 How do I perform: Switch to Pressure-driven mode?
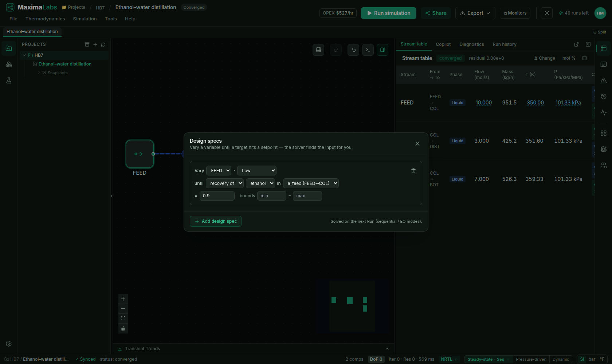coord(531,359)
